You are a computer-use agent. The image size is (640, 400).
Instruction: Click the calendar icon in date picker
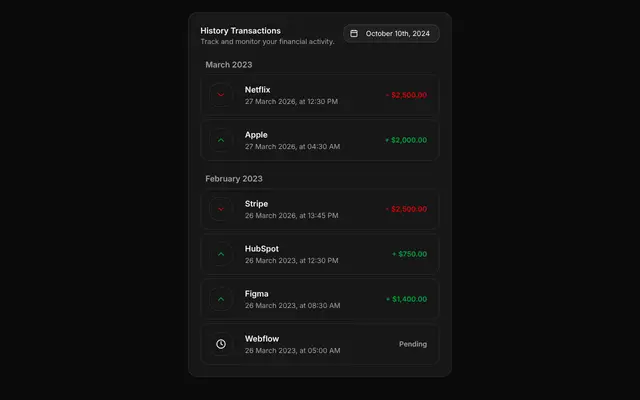pyautogui.click(x=354, y=33)
